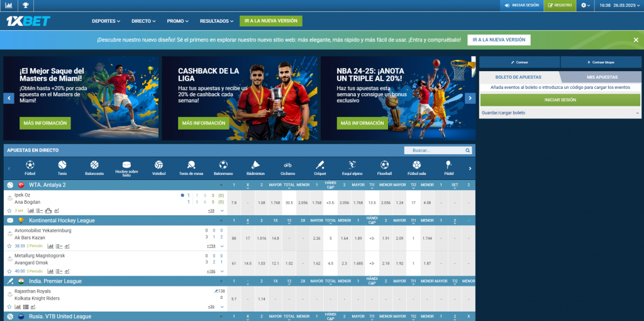Favorite the Avtomobilist Yekaterinburg match with star
The height and width of the screenshot is (321, 644).
click(x=9, y=246)
